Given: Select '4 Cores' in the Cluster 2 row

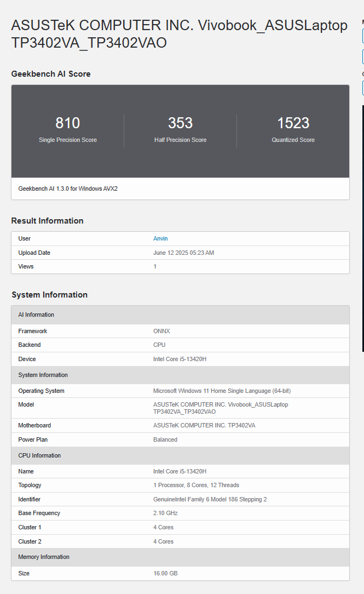Looking at the screenshot, I should click(x=164, y=542).
